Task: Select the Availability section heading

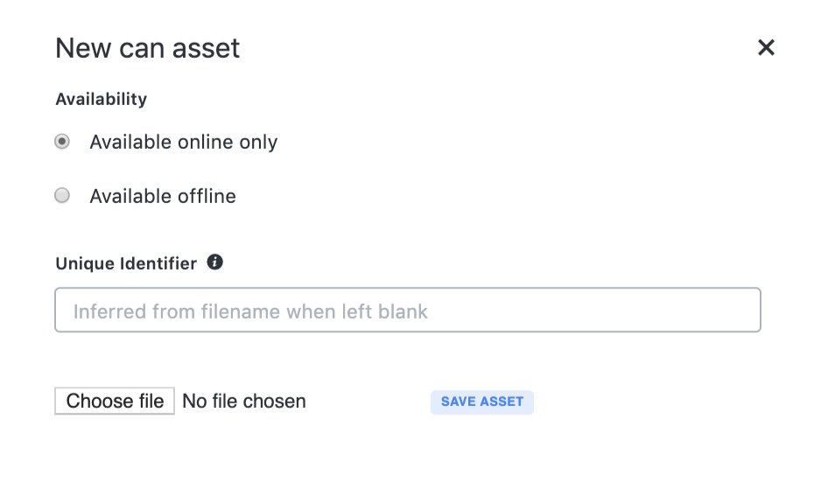Action: click(101, 99)
